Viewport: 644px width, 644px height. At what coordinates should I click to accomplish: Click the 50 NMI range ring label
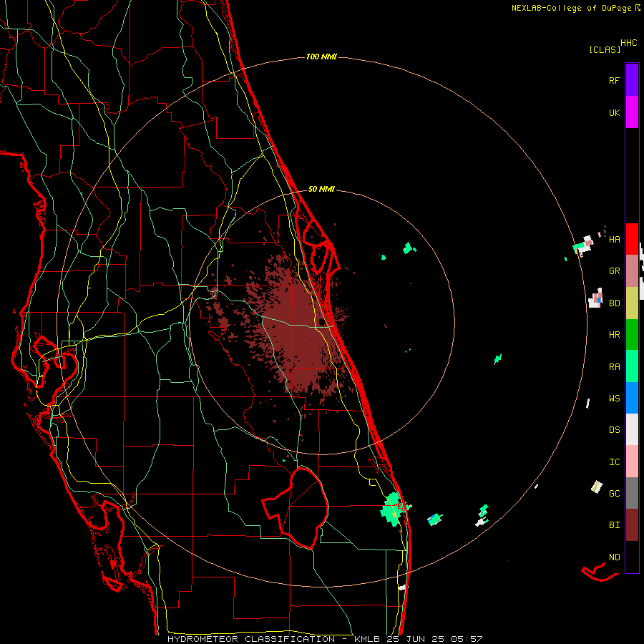tap(321, 189)
